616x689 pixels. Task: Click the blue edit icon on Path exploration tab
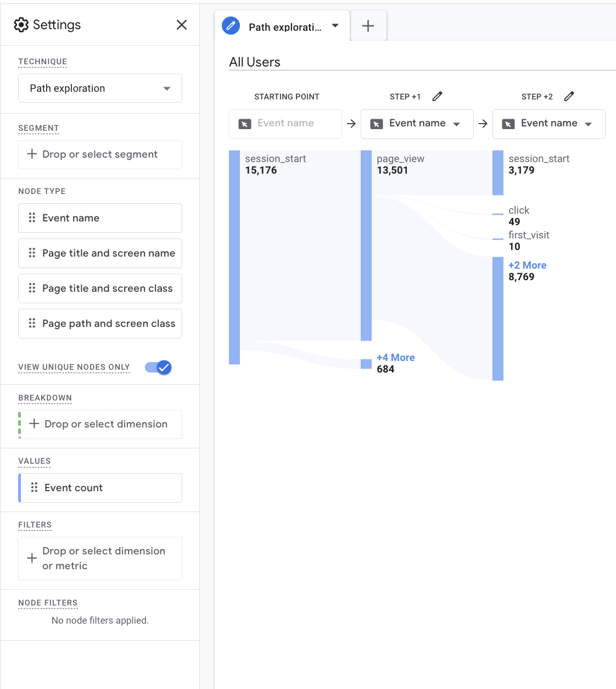(x=231, y=26)
